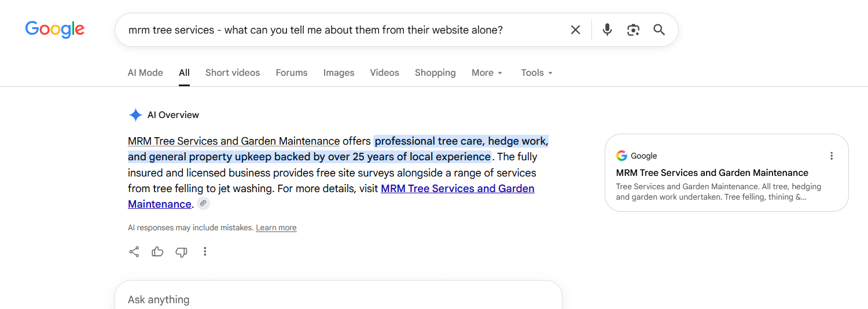
Task: Submit search with the magnifying glass icon
Action: coord(659,30)
